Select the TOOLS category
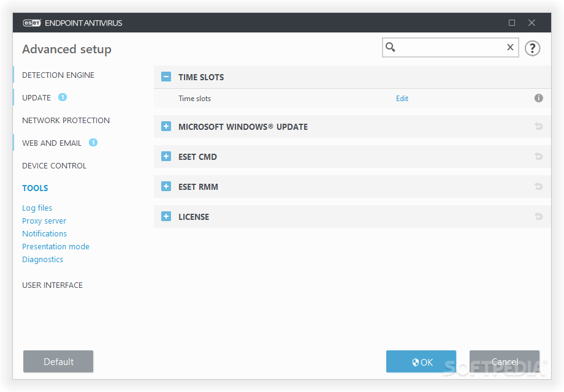 [35, 188]
